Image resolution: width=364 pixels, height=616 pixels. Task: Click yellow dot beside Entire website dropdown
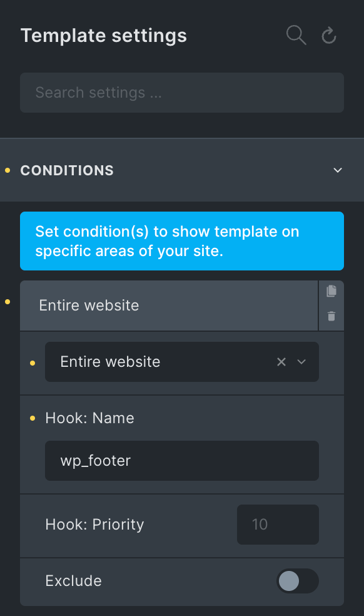coord(33,363)
